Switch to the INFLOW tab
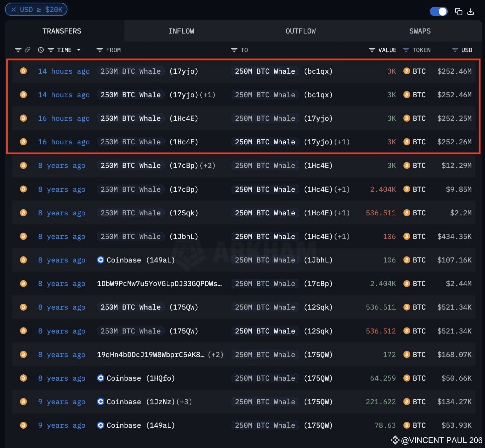The width and height of the screenshot is (485, 448). point(181,31)
